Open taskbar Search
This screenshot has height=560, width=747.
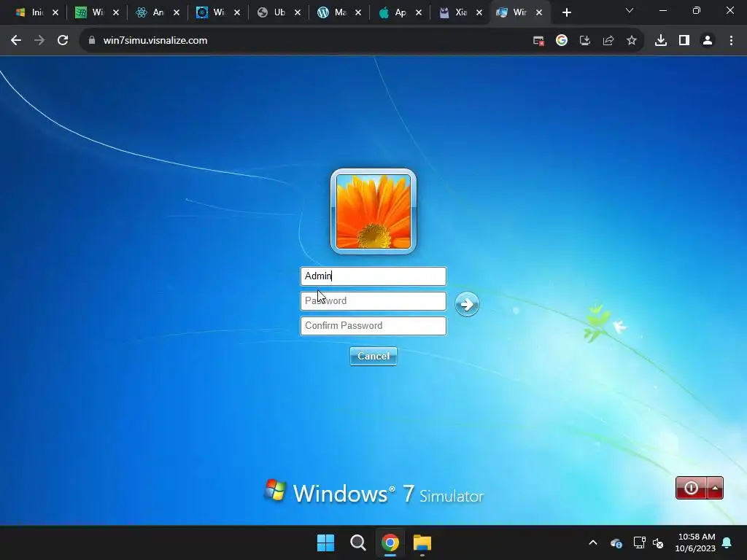click(x=357, y=542)
